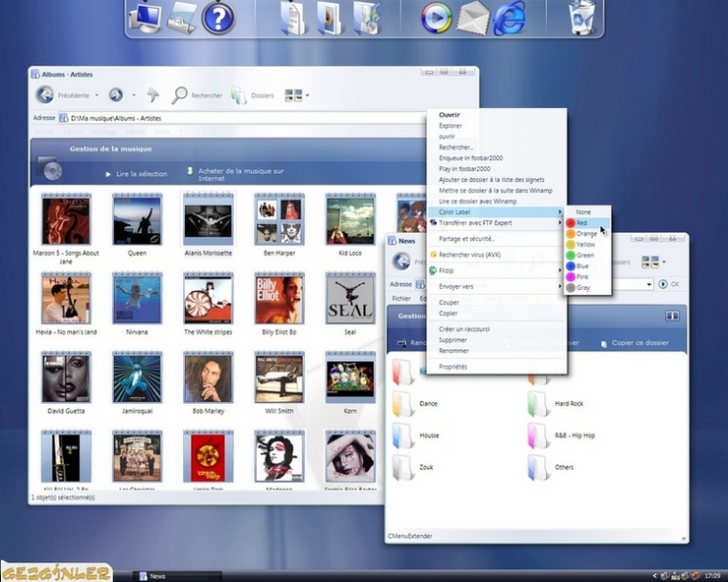728x582 pixels.
Task: Go back with Précédente in Albums window
Action: tap(63, 95)
